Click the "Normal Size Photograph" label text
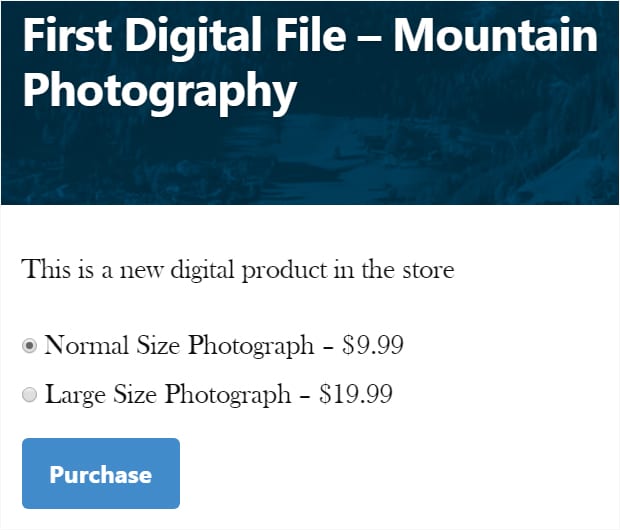Screen dimensions: 620x530 click(x=179, y=346)
